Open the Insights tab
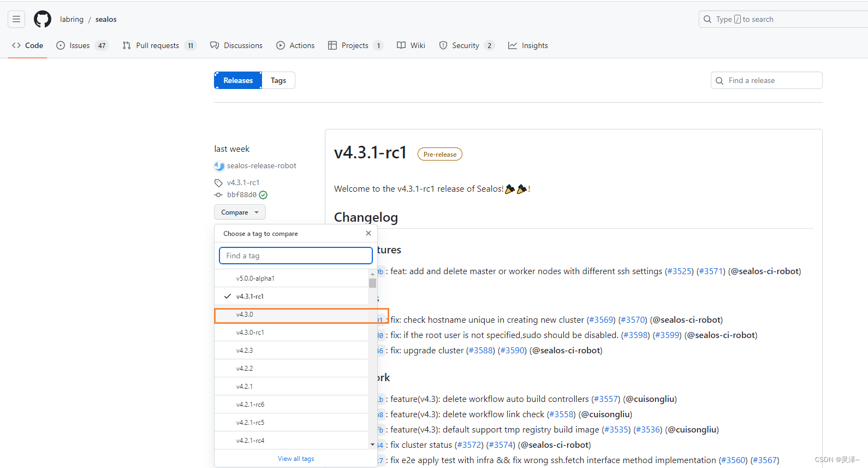 pyautogui.click(x=528, y=45)
